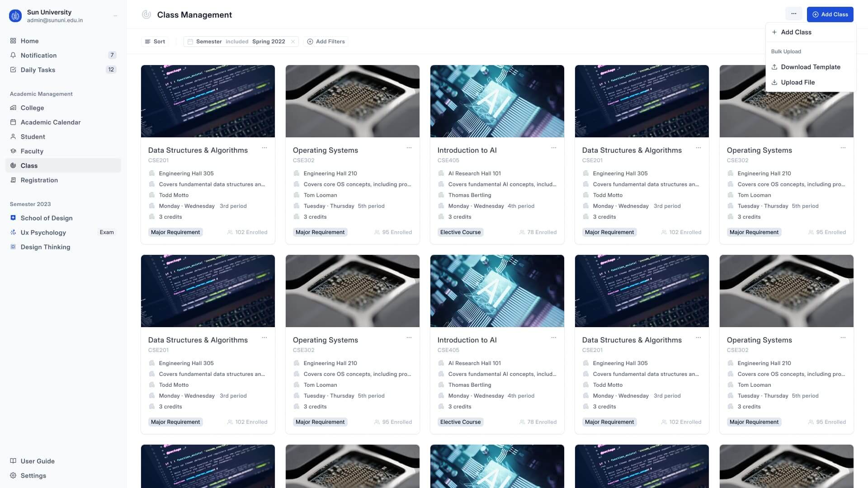The height and width of the screenshot is (488, 868).
Task: Click the Design Thinking icon
Action: (13, 247)
